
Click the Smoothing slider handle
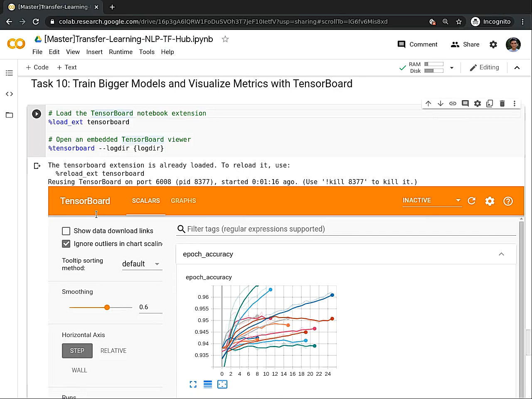(x=107, y=308)
